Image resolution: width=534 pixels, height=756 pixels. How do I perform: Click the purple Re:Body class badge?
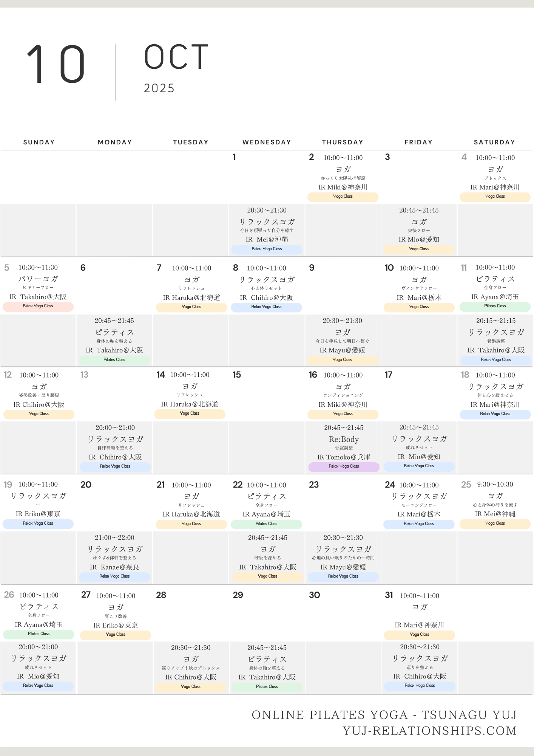(x=344, y=466)
